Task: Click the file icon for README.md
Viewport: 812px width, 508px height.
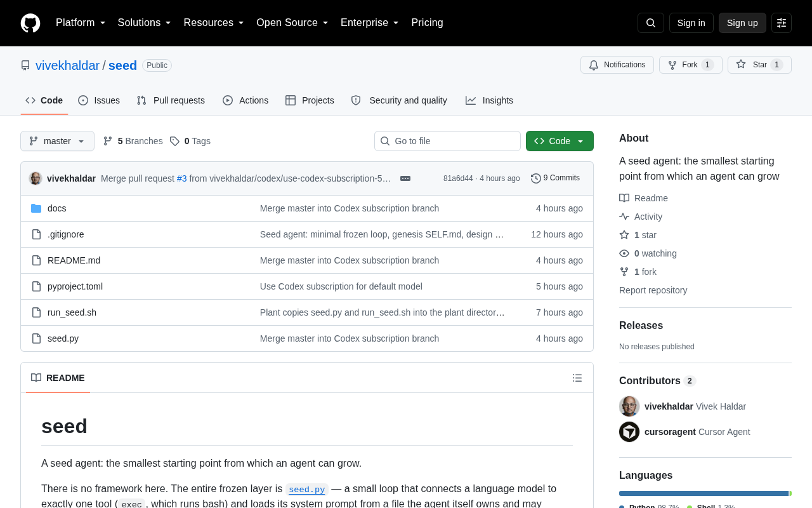Action: click(36, 260)
